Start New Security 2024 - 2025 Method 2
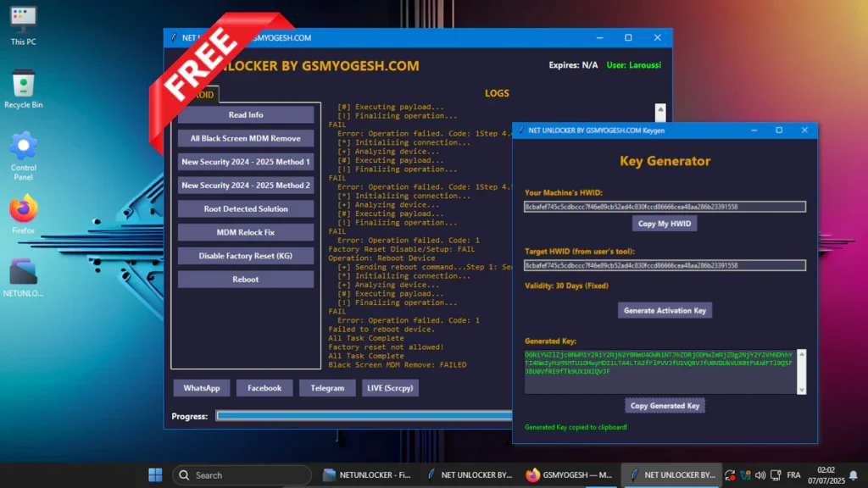The height and width of the screenshot is (488, 868). (x=246, y=185)
